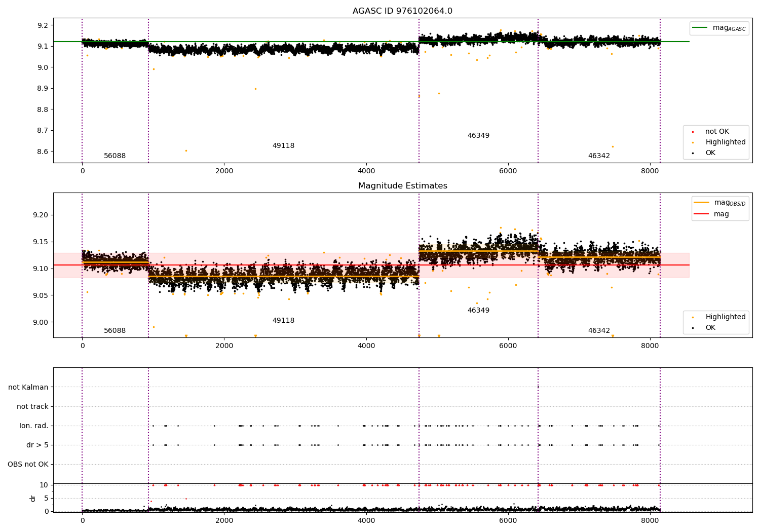Click obsid label 46349 in the top plot
This screenshot has height=532, width=760.
(478, 136)
